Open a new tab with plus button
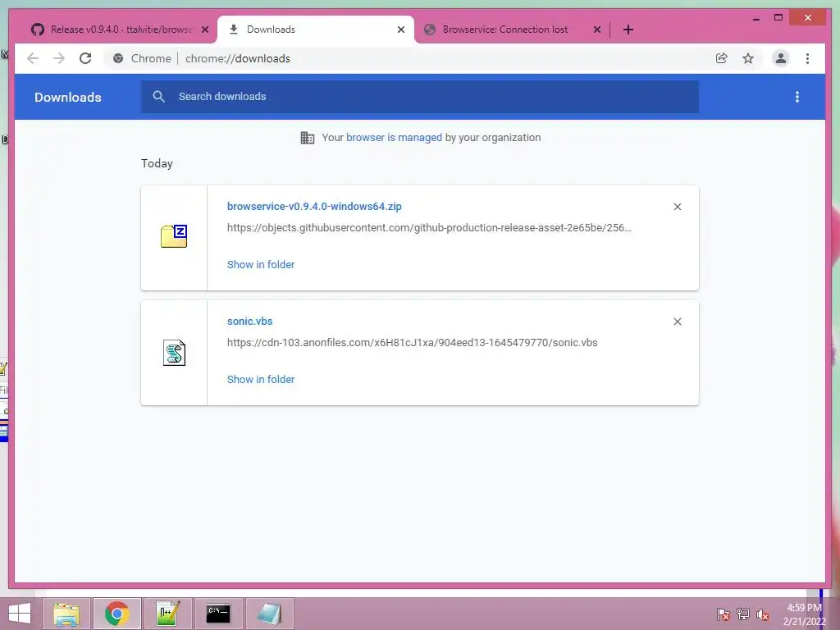The width and height of the screenshot is (840, 630). coord(628,30)
